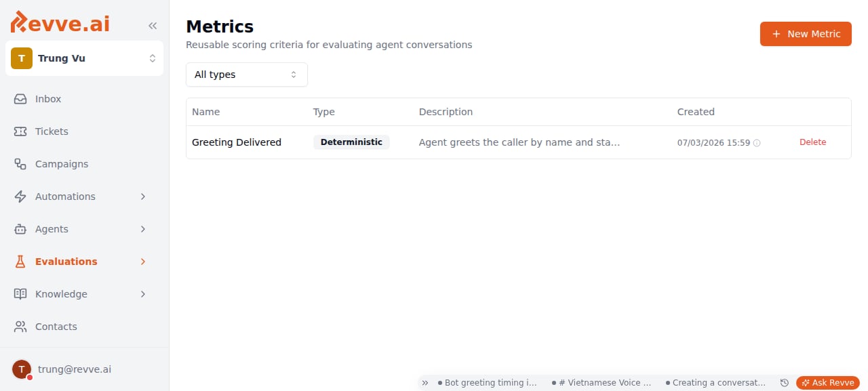This screenshot has height=391, width=868.
Task: Click the Revve.ai logo
Action: [60, 22]
